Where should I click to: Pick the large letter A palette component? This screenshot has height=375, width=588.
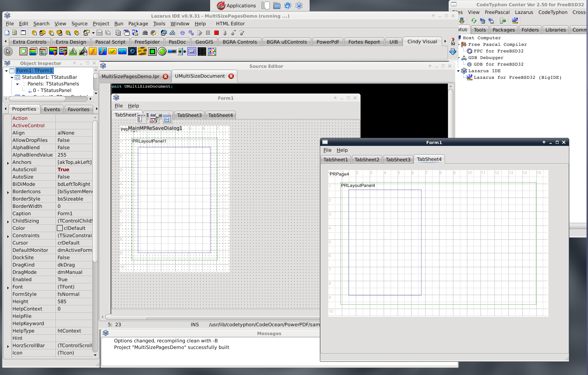click(x=73, y=51)
